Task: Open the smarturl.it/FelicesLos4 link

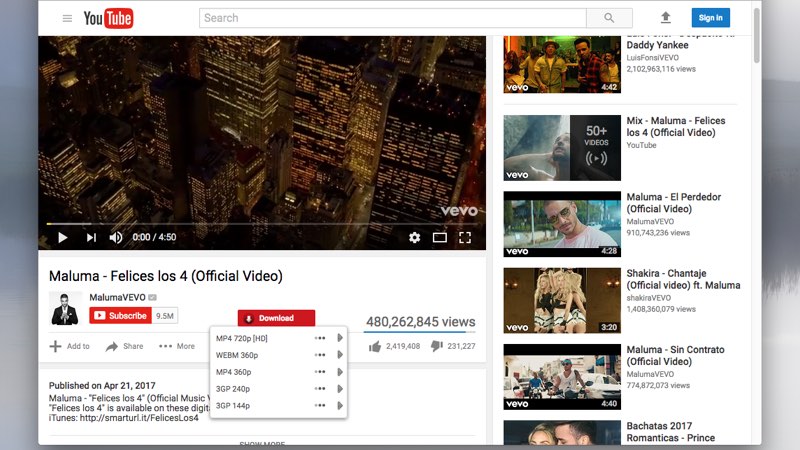Action: 139,418
